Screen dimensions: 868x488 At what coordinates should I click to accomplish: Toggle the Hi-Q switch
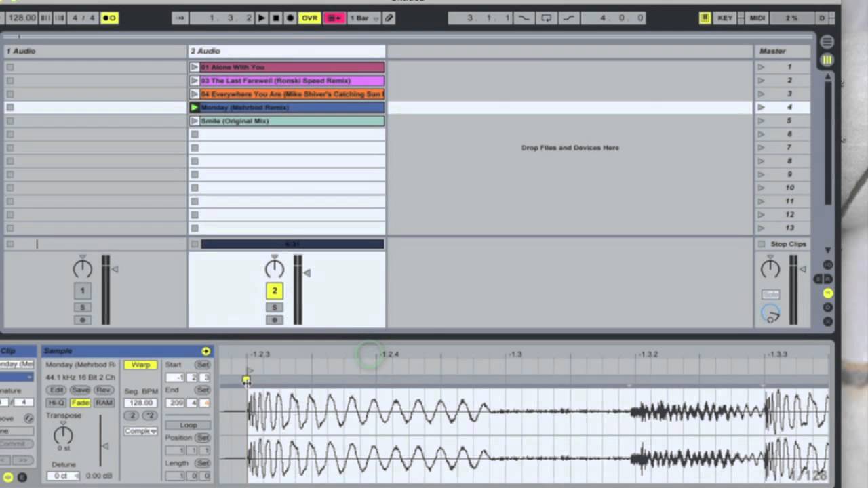click(56, 403)
